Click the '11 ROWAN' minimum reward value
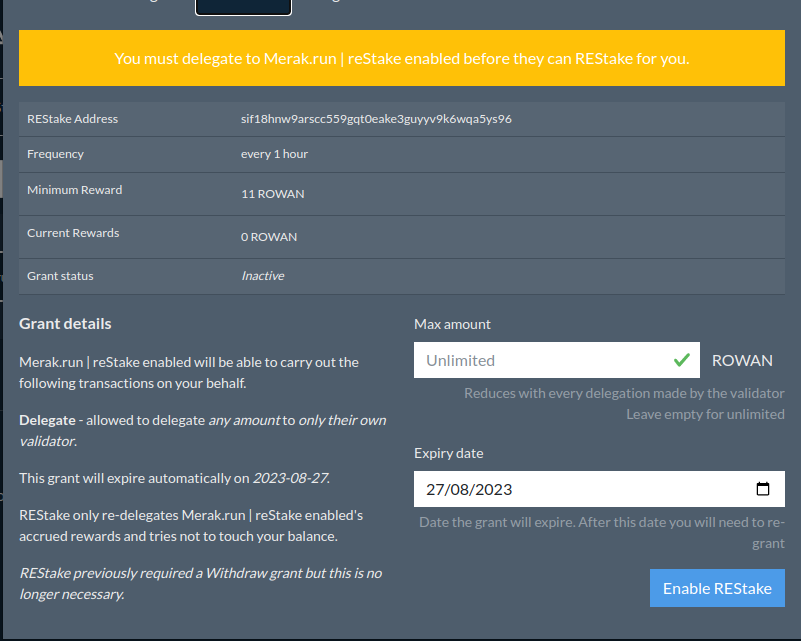Screen dimensions: 801x641 [273, 194]
